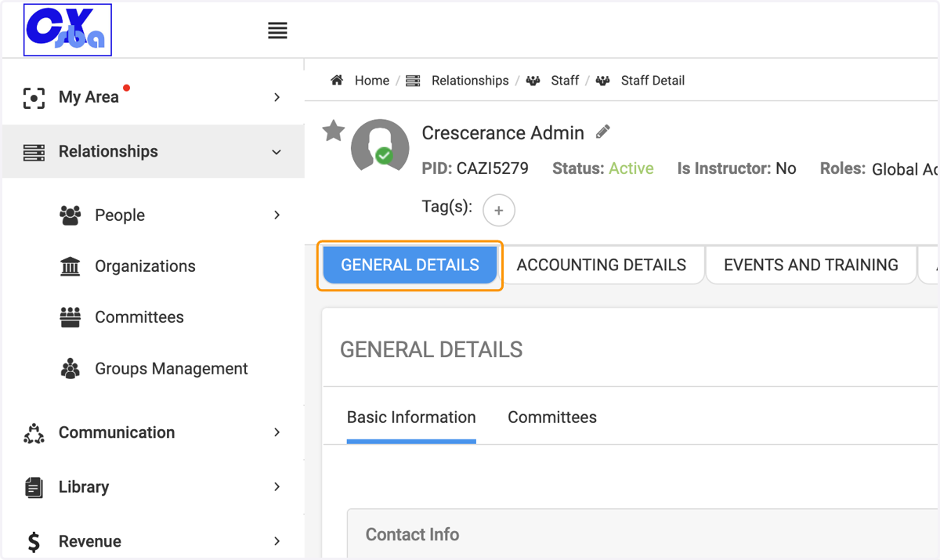Click the name Crescerance Admin
The width and height of the screenshot is (940, 560).
503,133
